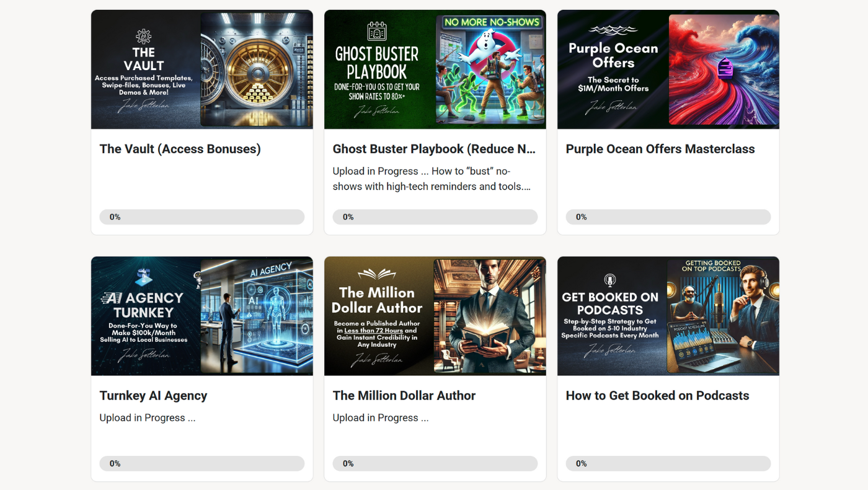The width and height of the screenshot is (868, 490).
Task: Open the Turnkey AI Agency course title
Action: tap(153, 396)
